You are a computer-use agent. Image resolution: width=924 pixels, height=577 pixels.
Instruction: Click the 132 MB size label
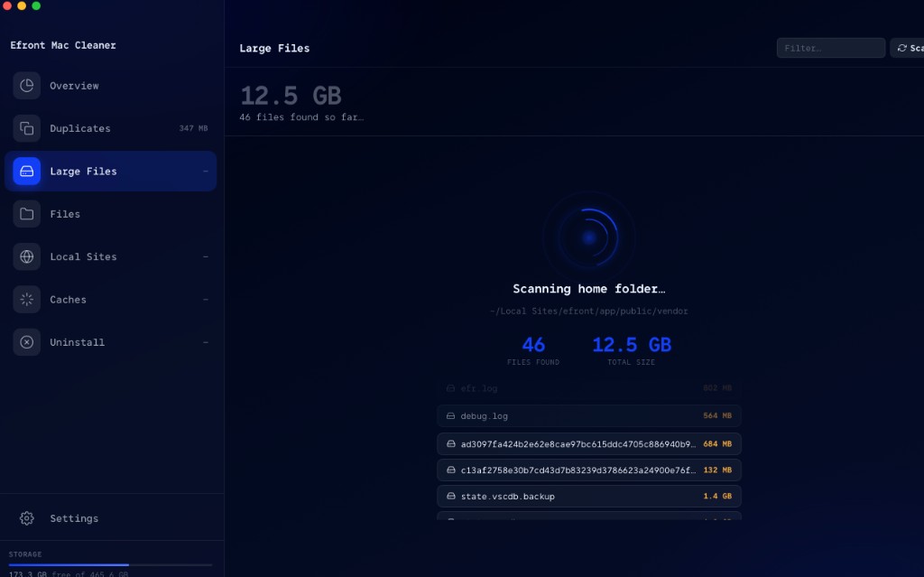coord(717,470)
